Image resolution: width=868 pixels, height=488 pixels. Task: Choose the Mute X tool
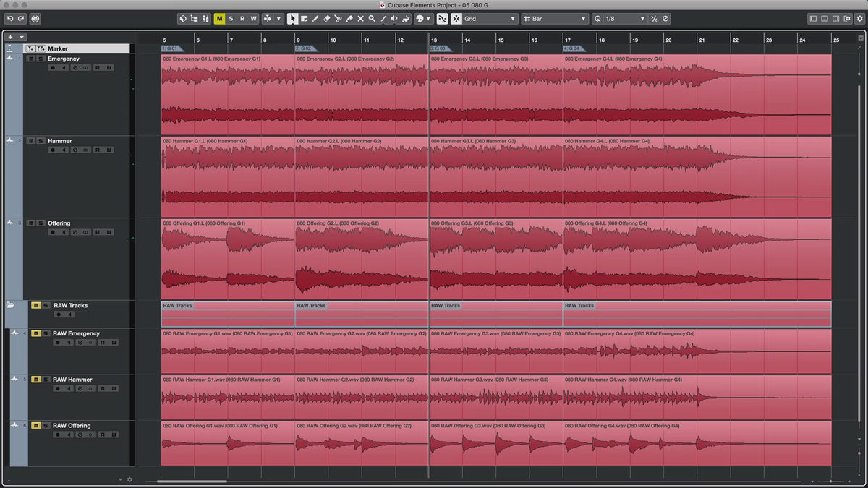click(x=361, y=19)
